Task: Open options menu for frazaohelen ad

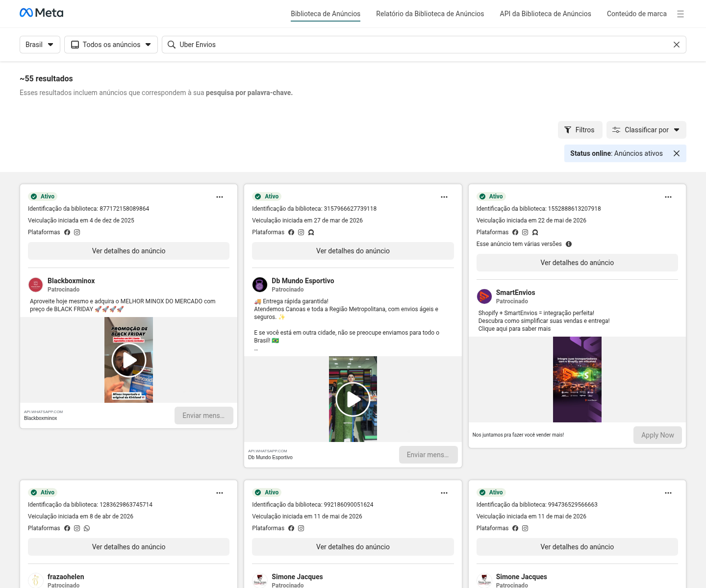Action: [220, 493]
